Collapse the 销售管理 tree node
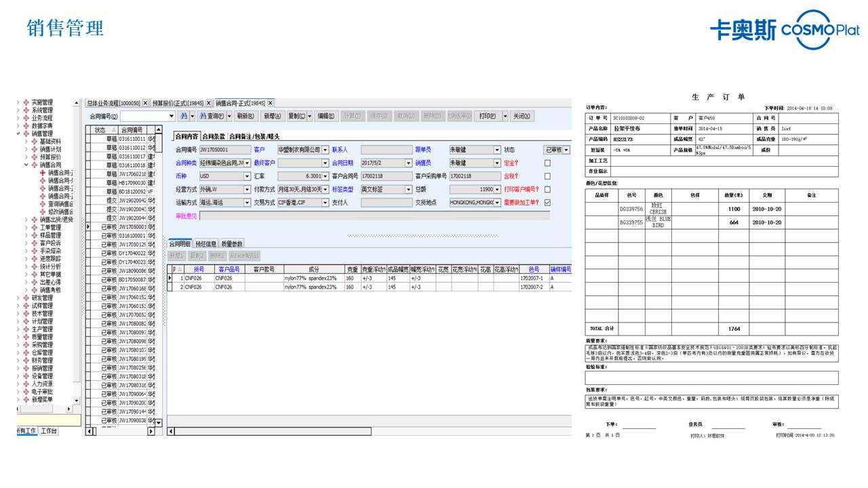This screenshot has height=488, width=868. point(19,134)
